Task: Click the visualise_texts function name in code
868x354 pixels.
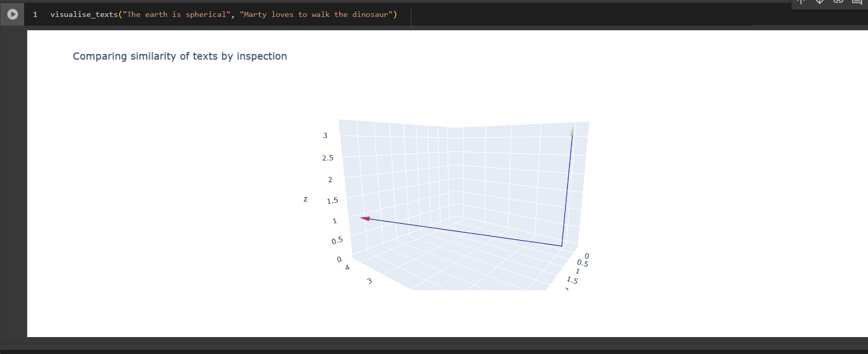Action: pos(84,14)
